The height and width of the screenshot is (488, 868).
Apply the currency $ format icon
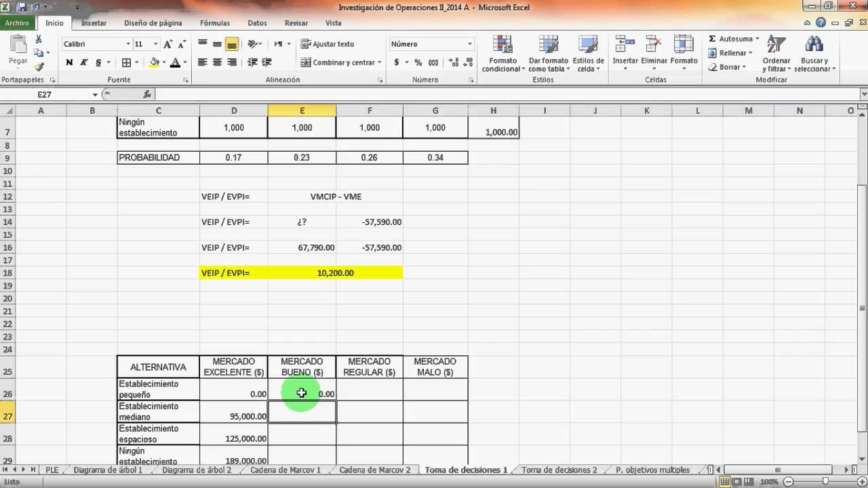pyautogui.click(x=397, y=62)
